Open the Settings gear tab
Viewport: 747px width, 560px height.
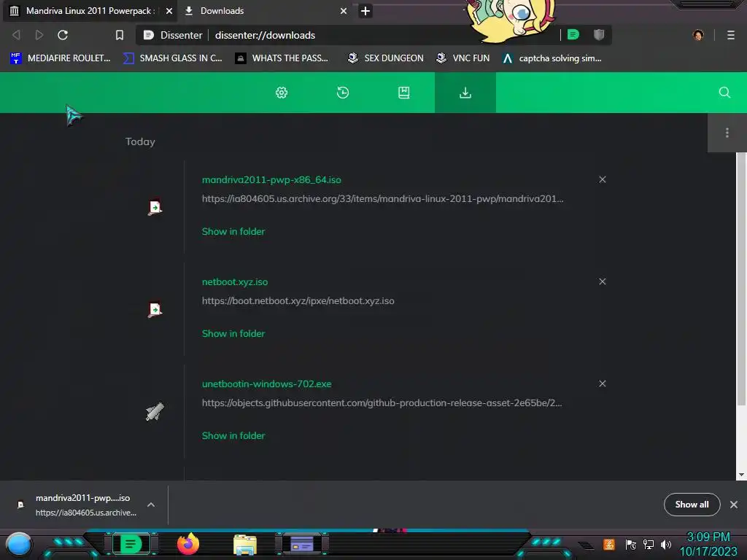[282, 93]
